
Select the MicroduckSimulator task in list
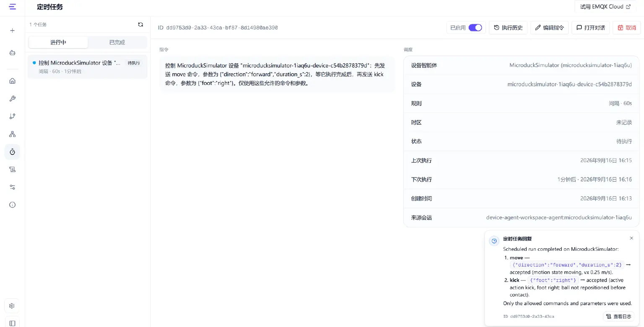[87, 67]
